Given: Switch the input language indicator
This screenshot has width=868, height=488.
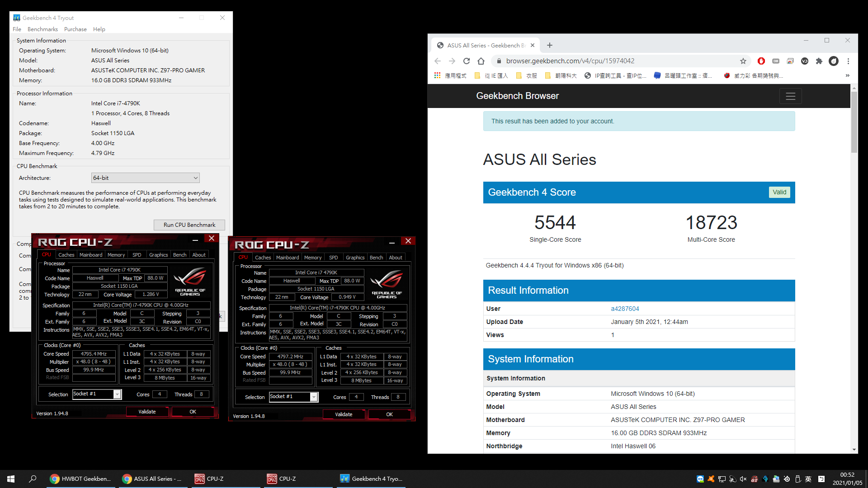Looking at the screenshot, I should click(x=808, y=479).
